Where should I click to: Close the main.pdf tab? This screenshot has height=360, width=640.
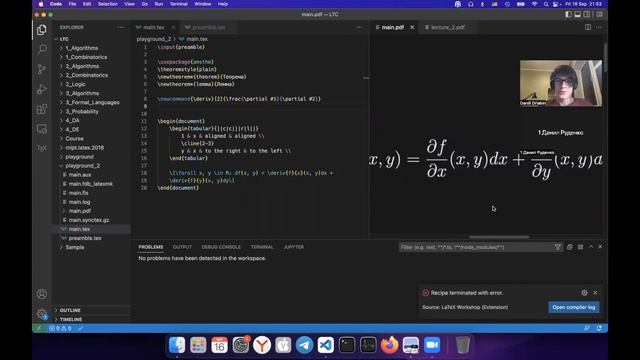click(412, 27)
